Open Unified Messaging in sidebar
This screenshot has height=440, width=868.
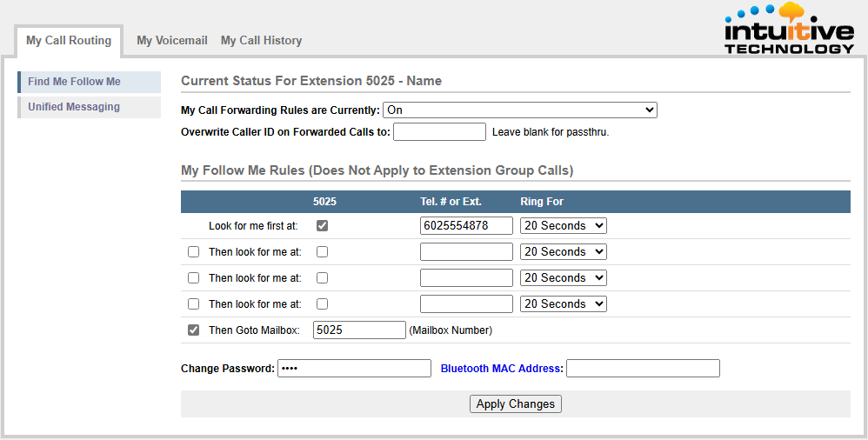coord(74,107)
